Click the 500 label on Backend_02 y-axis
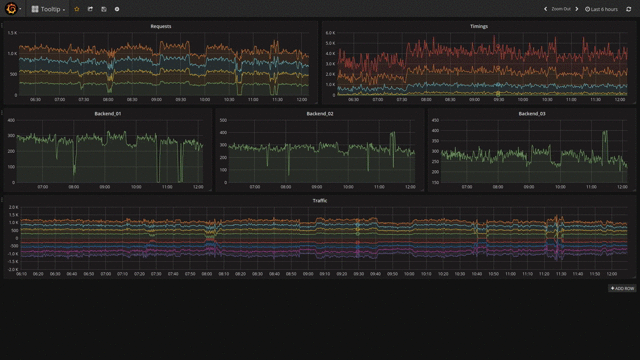This screenshot has width=640, height=360. 223,120
